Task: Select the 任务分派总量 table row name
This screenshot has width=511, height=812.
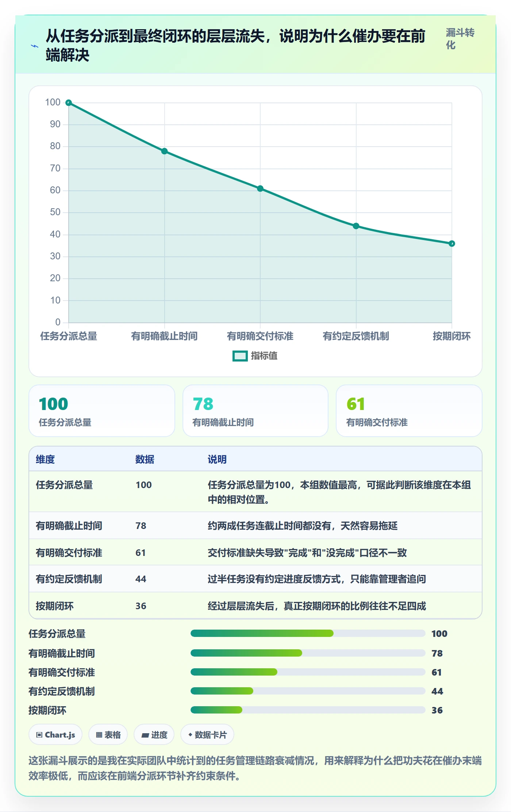Action: point(64,485)
